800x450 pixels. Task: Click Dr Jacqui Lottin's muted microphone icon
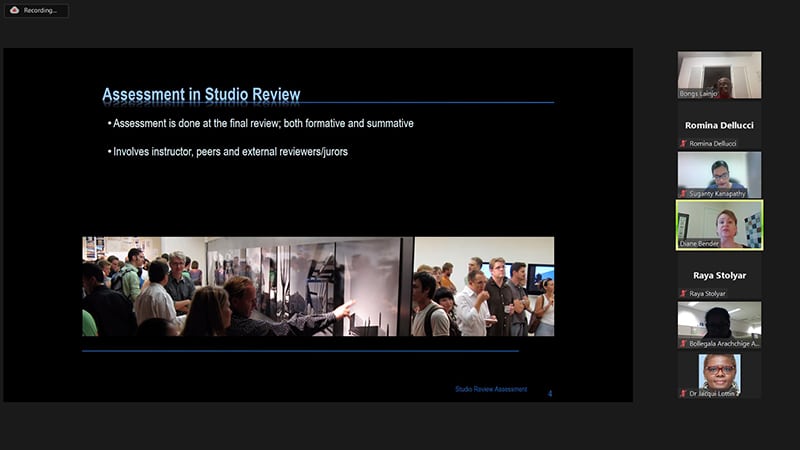coord(683,393)
